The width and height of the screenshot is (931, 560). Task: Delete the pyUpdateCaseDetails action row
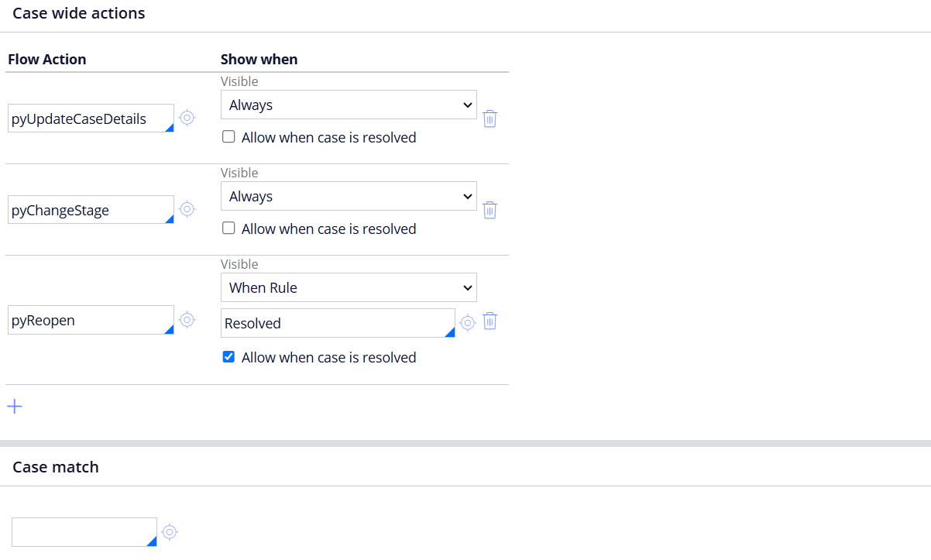point(490,119)
